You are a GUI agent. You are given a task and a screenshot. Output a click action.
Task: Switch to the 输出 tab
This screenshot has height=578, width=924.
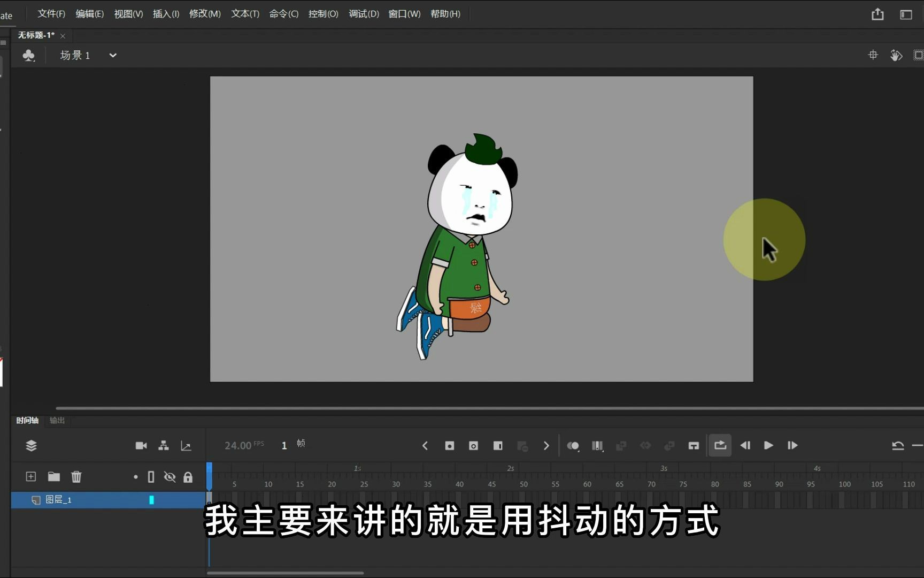coord(57,421)
